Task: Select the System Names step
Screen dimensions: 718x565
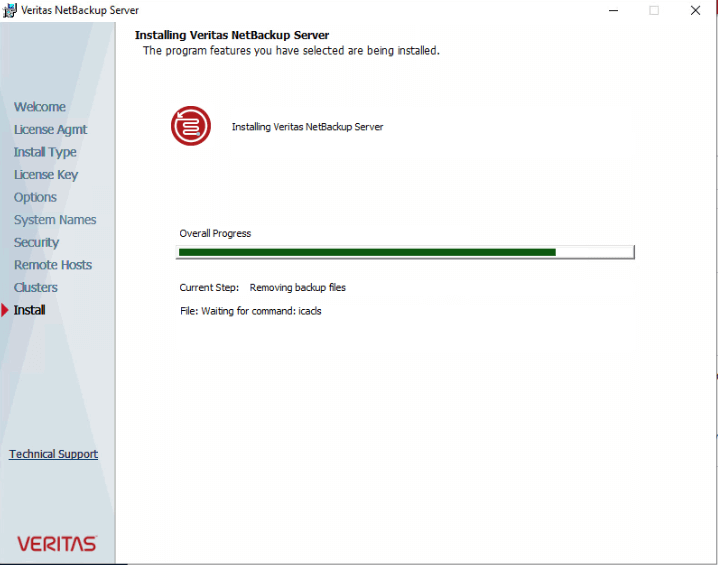Action: pyautogui.click(x=55, y=220)
